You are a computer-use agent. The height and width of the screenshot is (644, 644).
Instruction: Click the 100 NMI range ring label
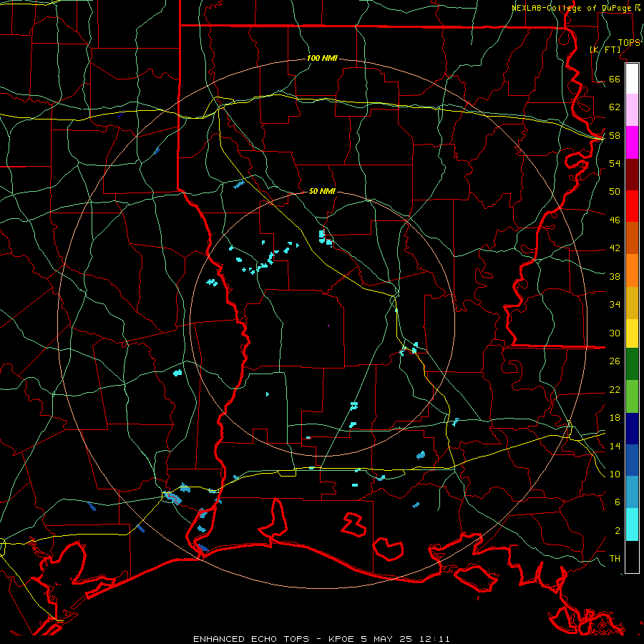tap(322, 59)
